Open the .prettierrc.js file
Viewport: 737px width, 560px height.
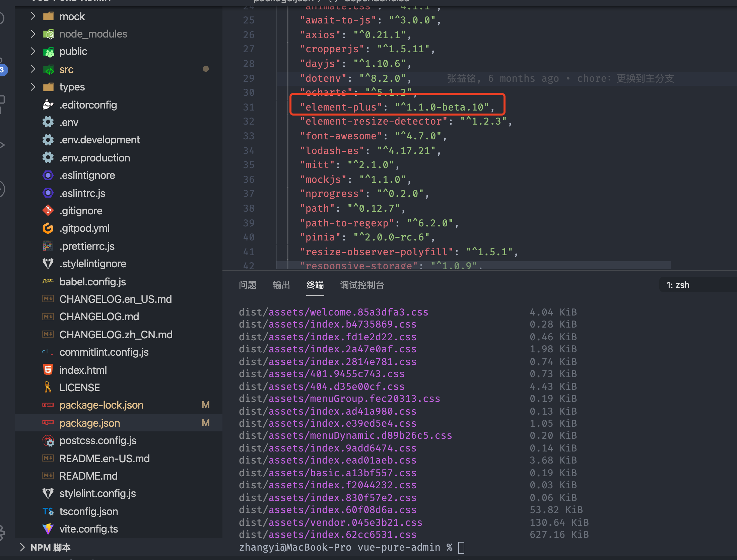point(87,246)
